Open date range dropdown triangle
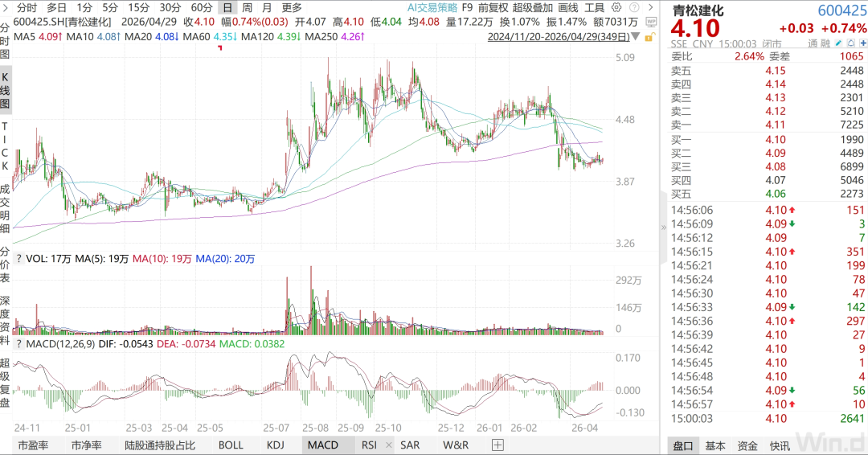868x455 pixels. click(x=636, y=36)
